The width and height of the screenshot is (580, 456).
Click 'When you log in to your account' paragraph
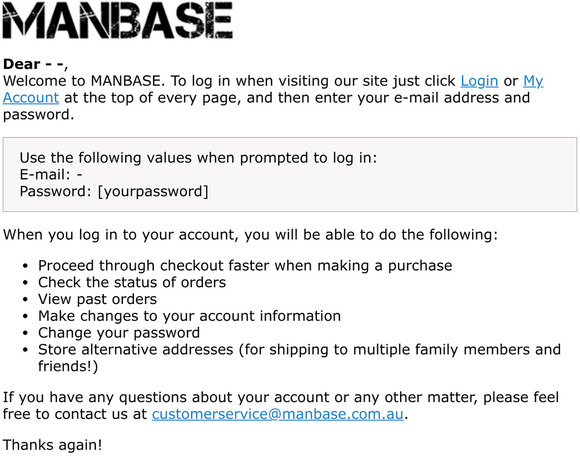tap(250, 235)
